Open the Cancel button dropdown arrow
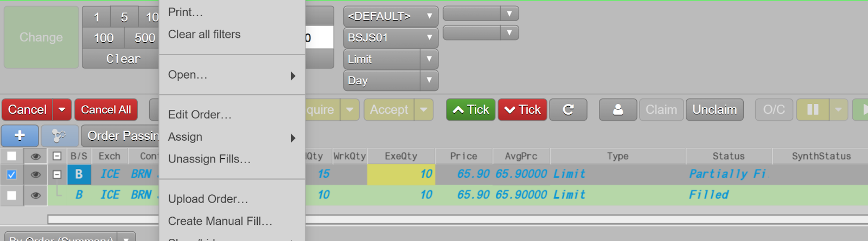The height and width of the screenshot is (241, 868). point(62,110)
